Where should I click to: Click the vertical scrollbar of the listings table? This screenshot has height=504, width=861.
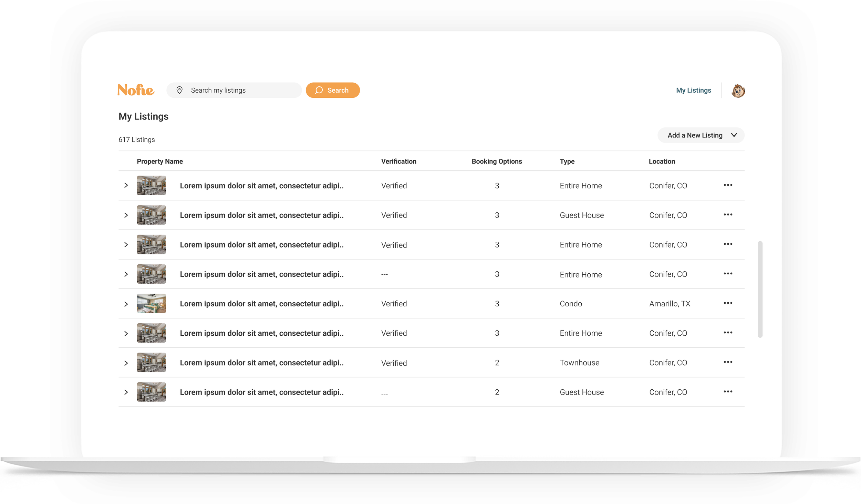point(760,289)
